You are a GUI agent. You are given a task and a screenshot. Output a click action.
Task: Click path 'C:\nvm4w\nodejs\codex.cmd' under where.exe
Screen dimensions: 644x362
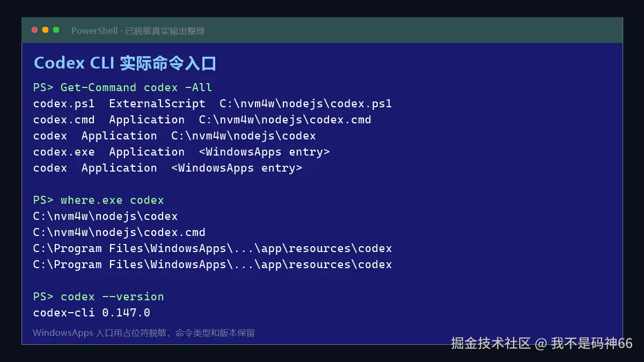(x=119, y=232)
